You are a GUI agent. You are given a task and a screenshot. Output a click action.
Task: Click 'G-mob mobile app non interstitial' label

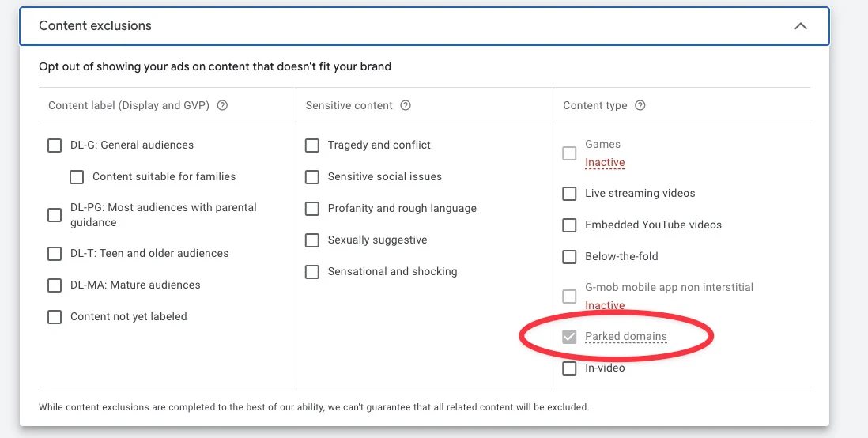pos(670,287)
